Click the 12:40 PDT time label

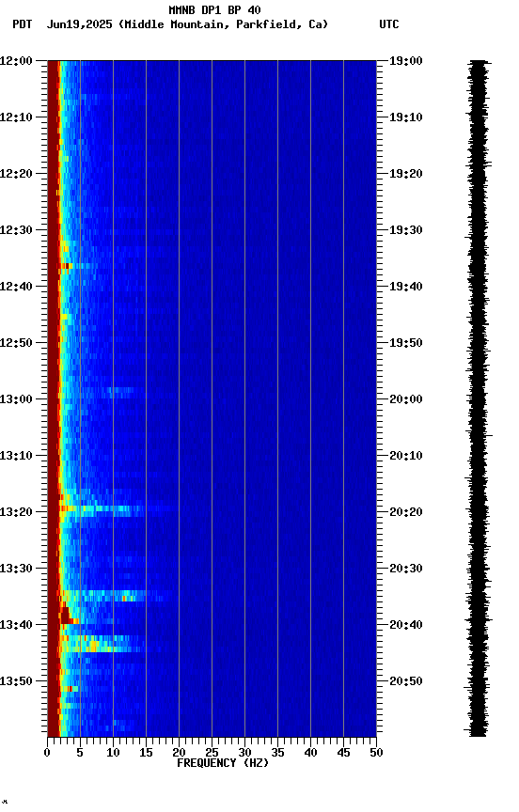[x=16, y=287]
